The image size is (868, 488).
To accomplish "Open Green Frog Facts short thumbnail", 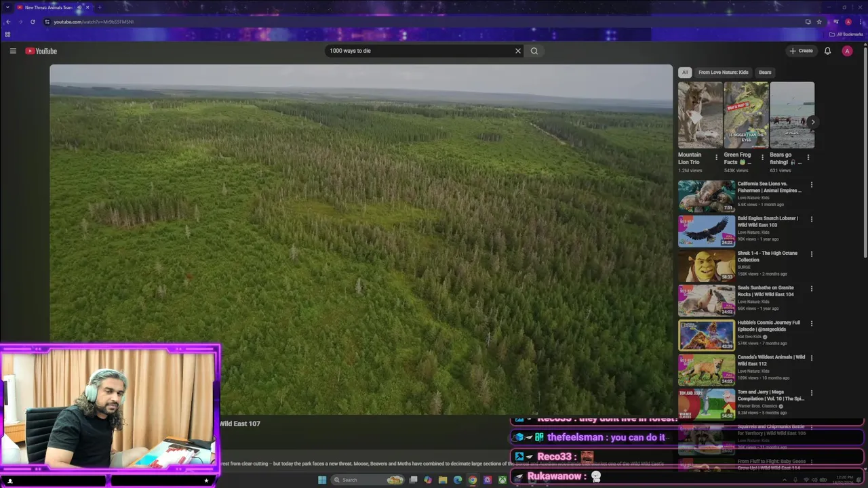I will [x=746, y=115].
